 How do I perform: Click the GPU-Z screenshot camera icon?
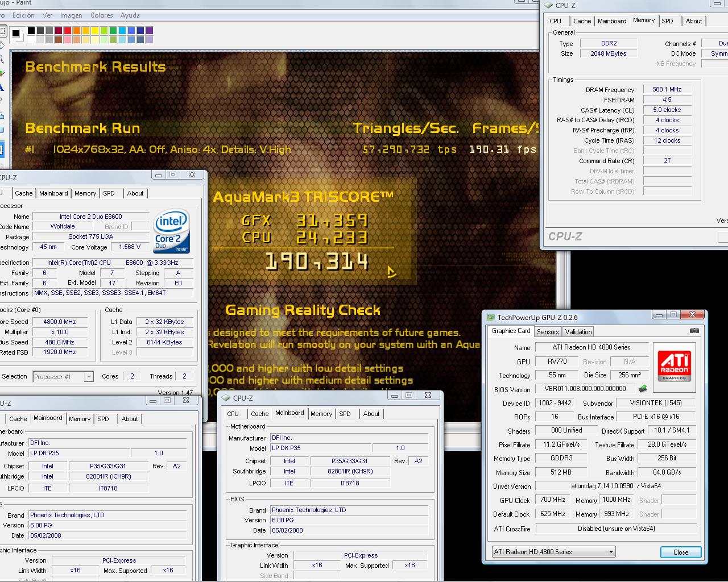(694, 331)
